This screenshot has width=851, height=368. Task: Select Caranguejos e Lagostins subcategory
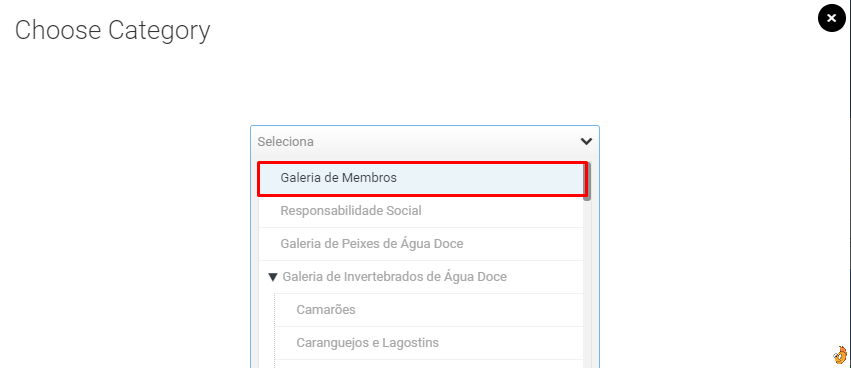[x=429, y=343]
